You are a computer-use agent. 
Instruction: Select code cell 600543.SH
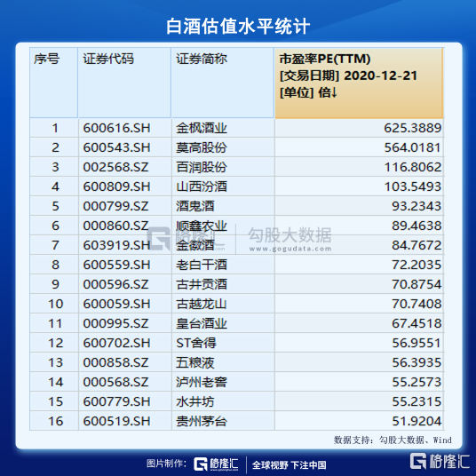click(124, 147)
